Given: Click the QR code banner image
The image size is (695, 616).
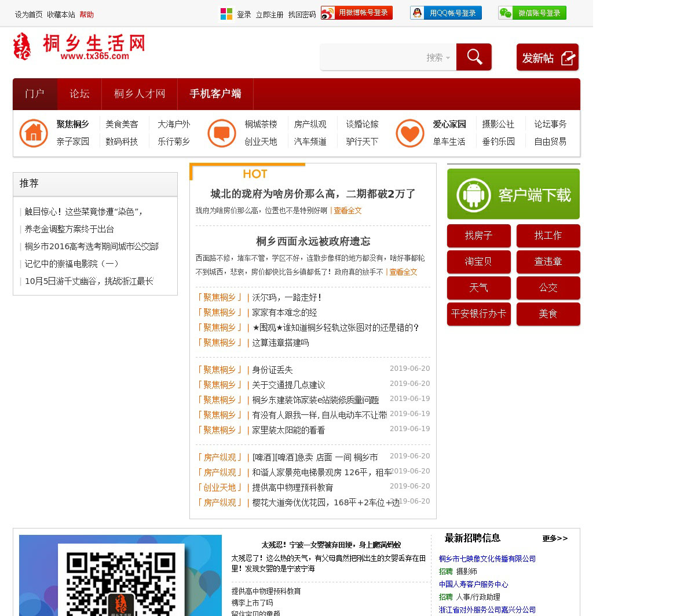Looking at the screenshot, I should pyautogui.click(x=120, y=575).
